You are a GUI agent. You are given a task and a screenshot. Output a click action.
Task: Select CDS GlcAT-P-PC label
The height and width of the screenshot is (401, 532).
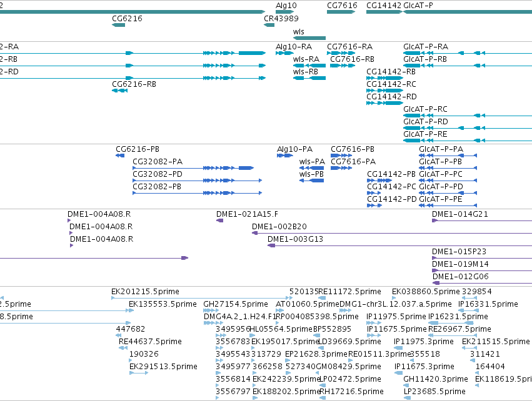click(441, 174)
